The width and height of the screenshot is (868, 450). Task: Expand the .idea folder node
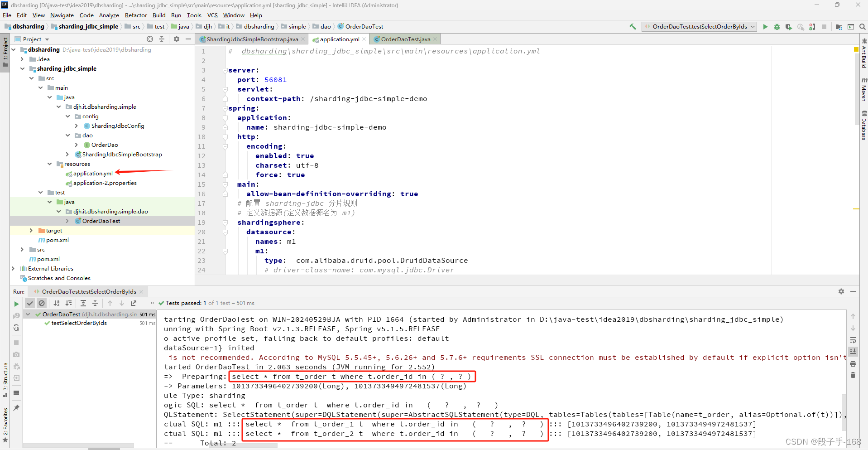click(22, 59)
